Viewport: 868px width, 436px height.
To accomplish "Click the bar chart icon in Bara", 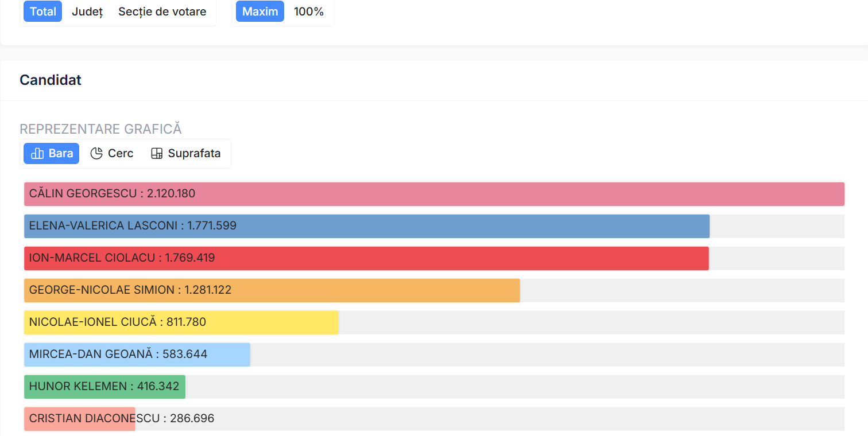I will [x=37, y=154].
